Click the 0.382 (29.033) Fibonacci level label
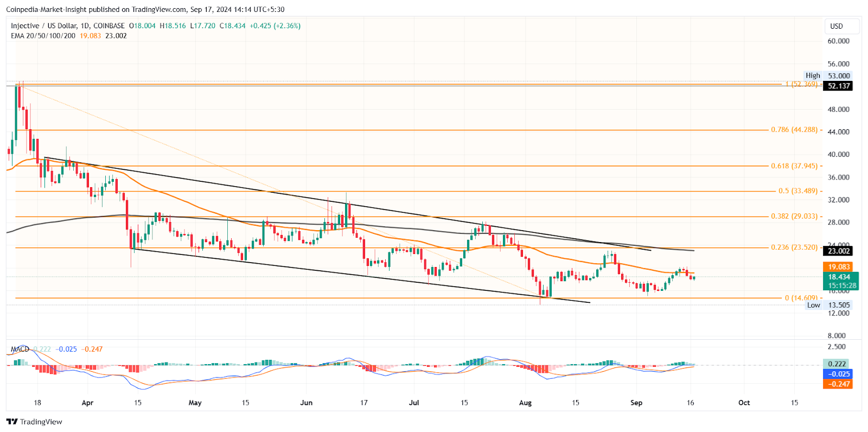 (x=794, y=216)
